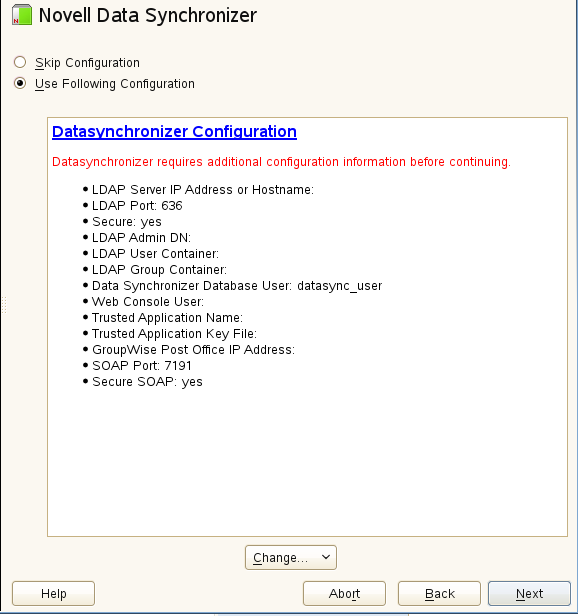The image size is (578, 616).
Task: Click the LDAP Group Container entry
Action: click(x=159, y=270)
